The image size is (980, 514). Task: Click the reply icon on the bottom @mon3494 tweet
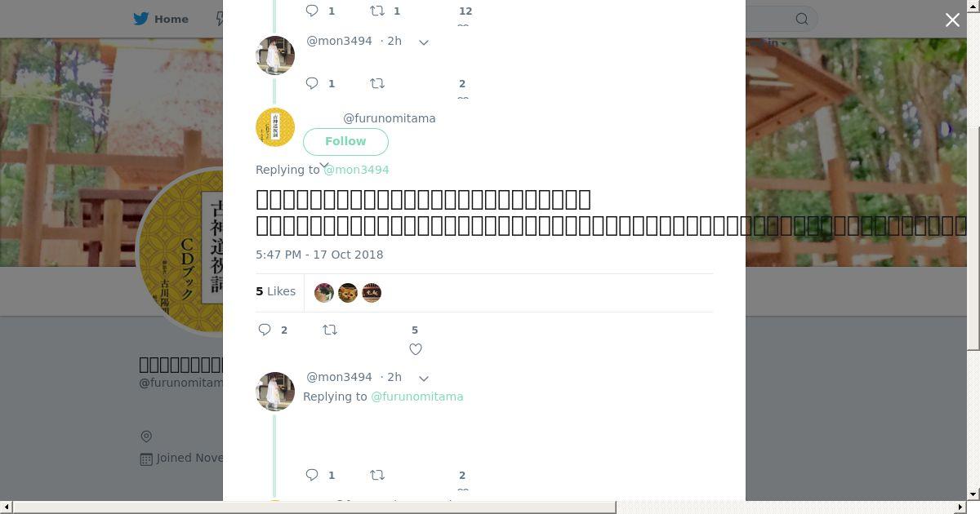click(312, 475)
